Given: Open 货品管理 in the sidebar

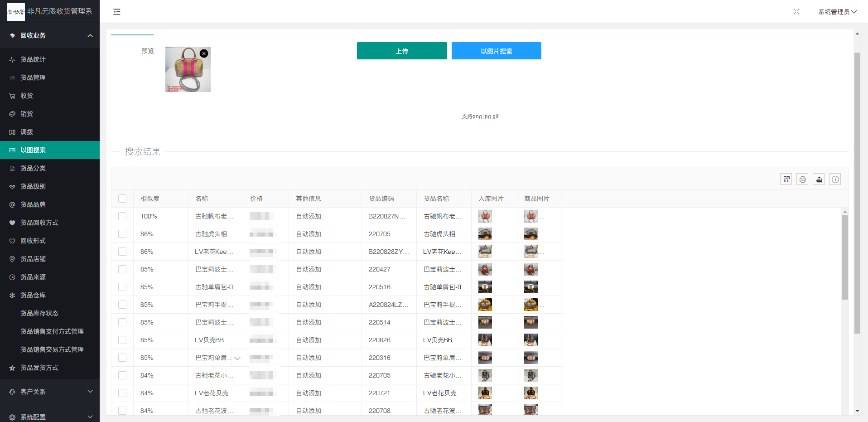Looking at the screenshot, I should click(x=33, y=78).
